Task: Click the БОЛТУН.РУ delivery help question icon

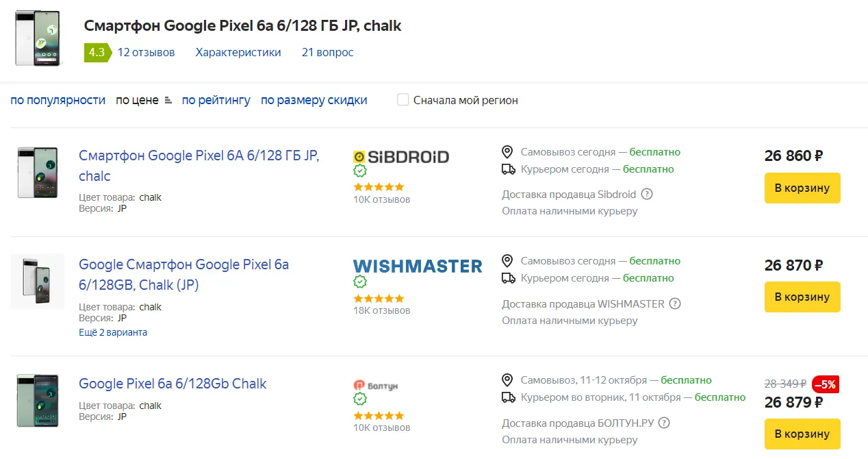Action: click(663, 423)
